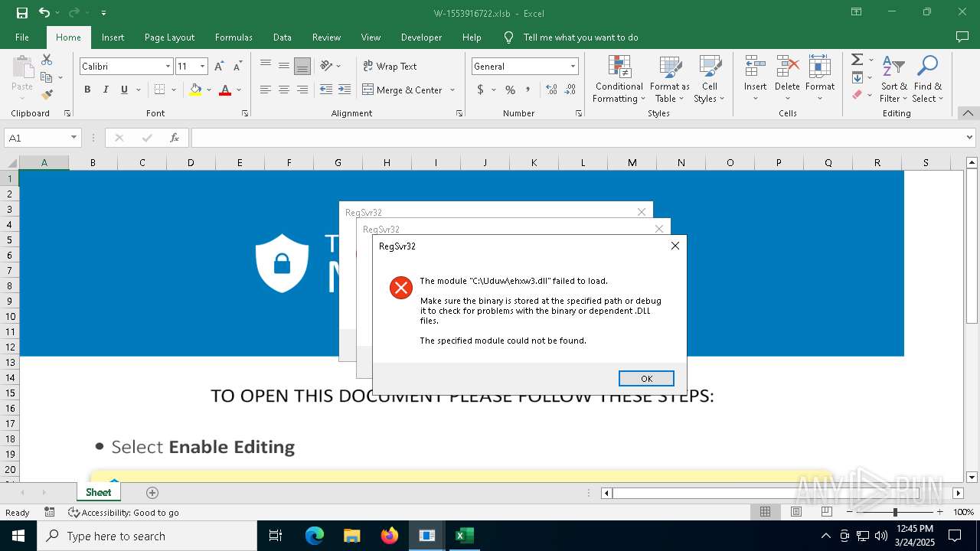980x551 pixels.
Task: Click the Comma Style icon
Action: [x=528, y=90]
